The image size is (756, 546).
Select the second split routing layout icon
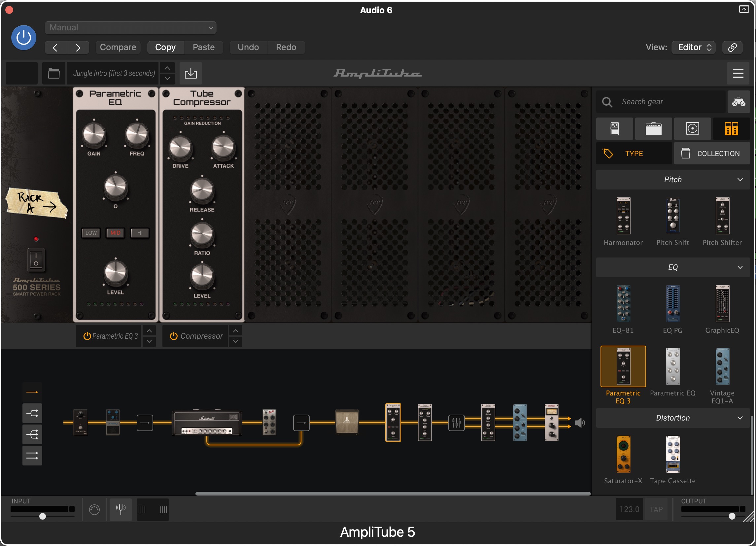pos(32,414)
